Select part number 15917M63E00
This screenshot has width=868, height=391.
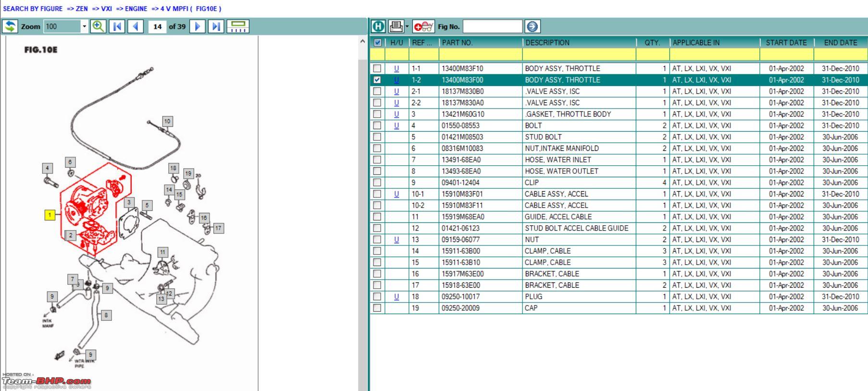click(x=462, y=274)
